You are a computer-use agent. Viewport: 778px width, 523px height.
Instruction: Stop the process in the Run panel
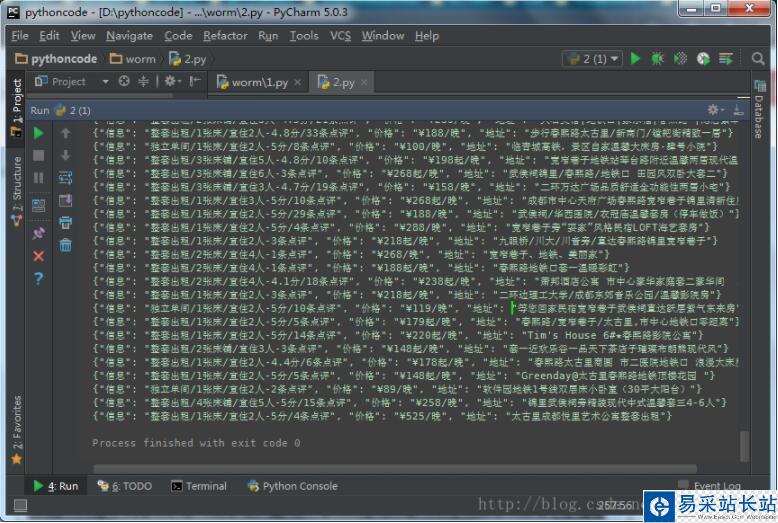pos(38,155)
